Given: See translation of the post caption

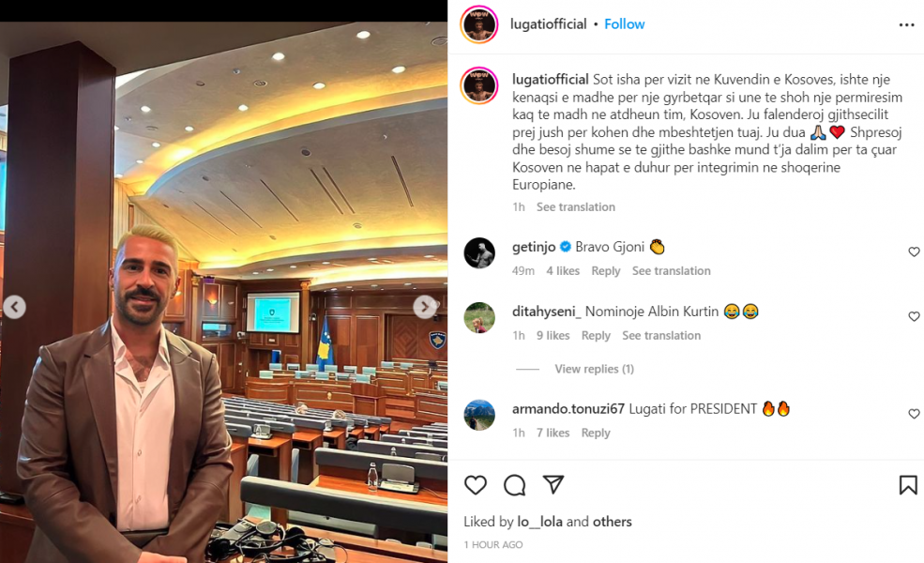Looking at the screenshot, I should tap(575, 207).
